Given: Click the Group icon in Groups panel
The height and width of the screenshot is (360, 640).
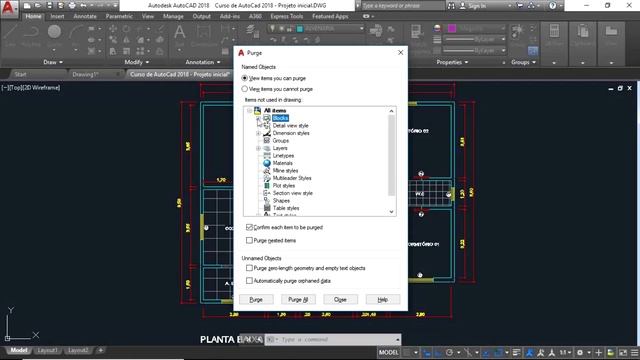Looking at the screenshot, I should point(518,31).
